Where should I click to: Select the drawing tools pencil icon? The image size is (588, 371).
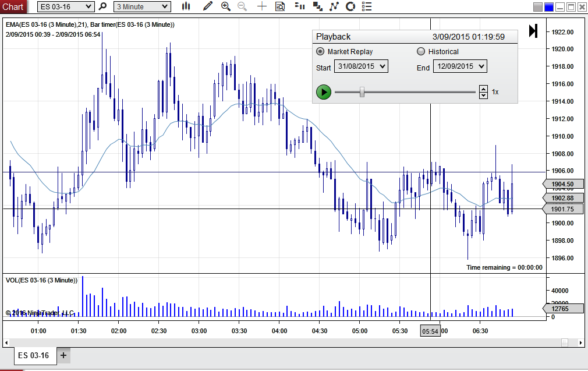click(207, 6)
